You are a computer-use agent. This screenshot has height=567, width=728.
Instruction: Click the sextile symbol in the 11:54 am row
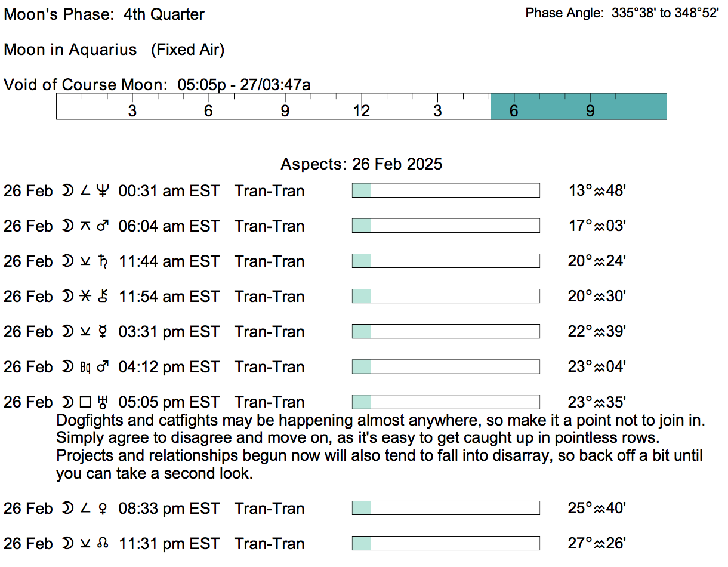click(85, 297)
